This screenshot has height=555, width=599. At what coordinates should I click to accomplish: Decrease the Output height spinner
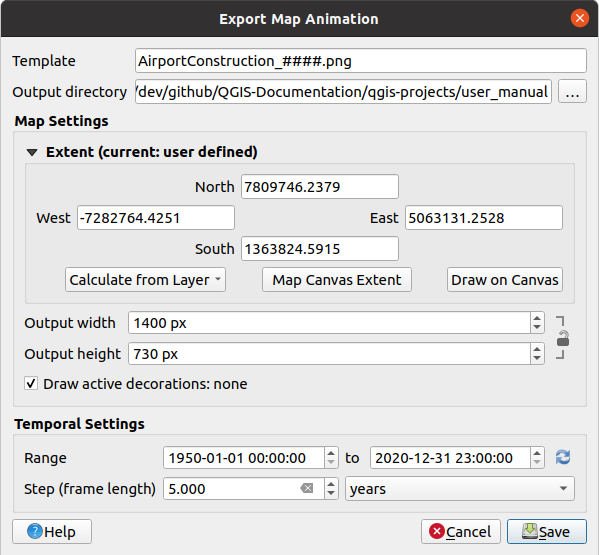click(x=537, y=359)
